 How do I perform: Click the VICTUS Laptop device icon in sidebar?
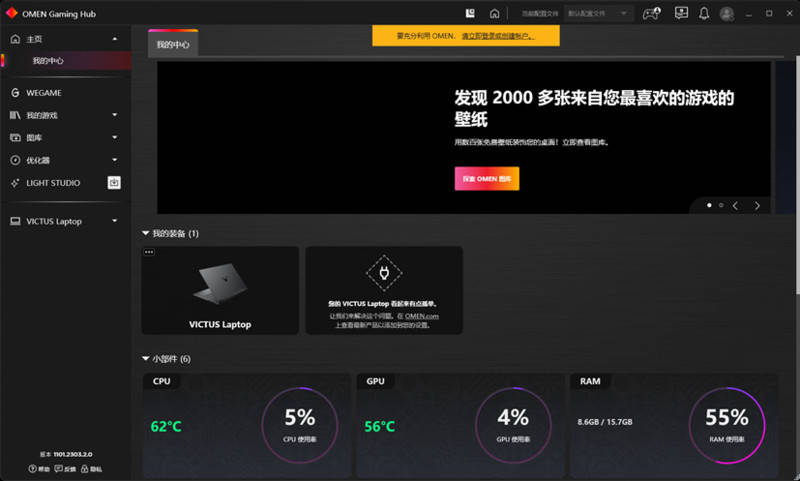15,221
